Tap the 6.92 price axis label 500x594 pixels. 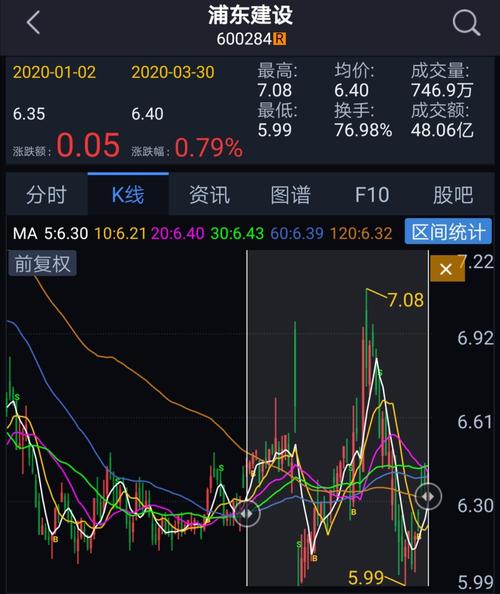[x=475, y=338]
